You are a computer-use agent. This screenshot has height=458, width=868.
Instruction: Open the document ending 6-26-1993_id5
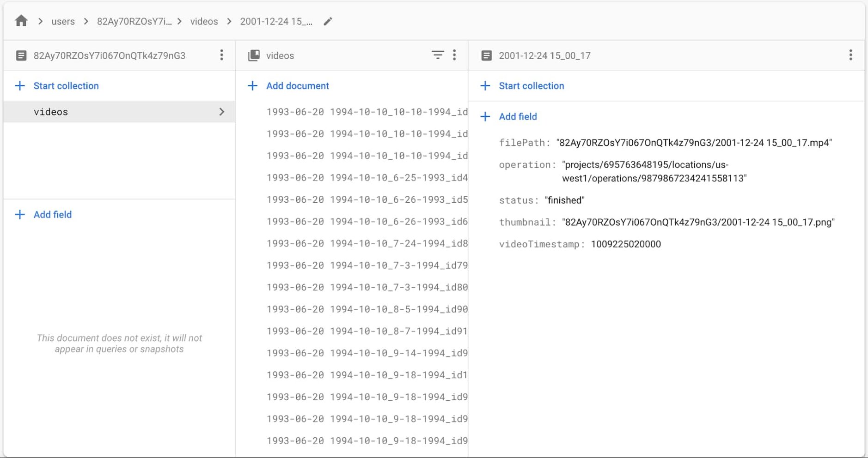pyautogui.click(x=367, y=199)
